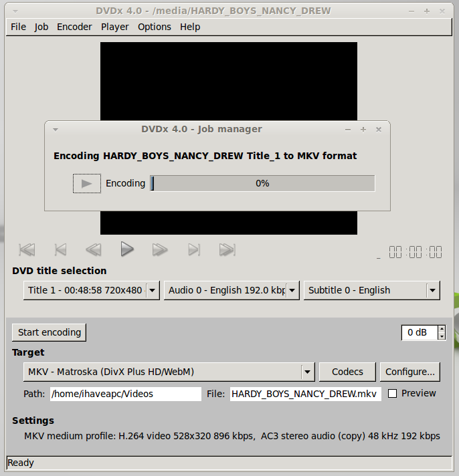Screen dimensions: 459x476
Task: Open the Options menu
Action: [x=155, y=27]
